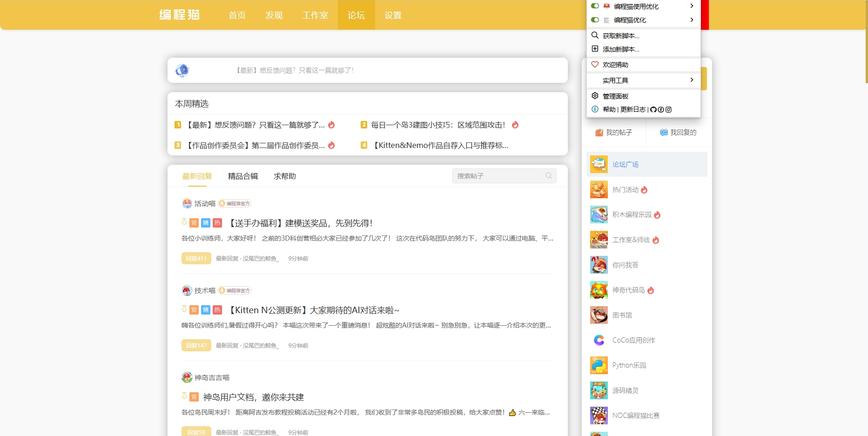Open post 神岛用户文档，邀你来共建
868x436 pixels.
click(x=254, y=397)
